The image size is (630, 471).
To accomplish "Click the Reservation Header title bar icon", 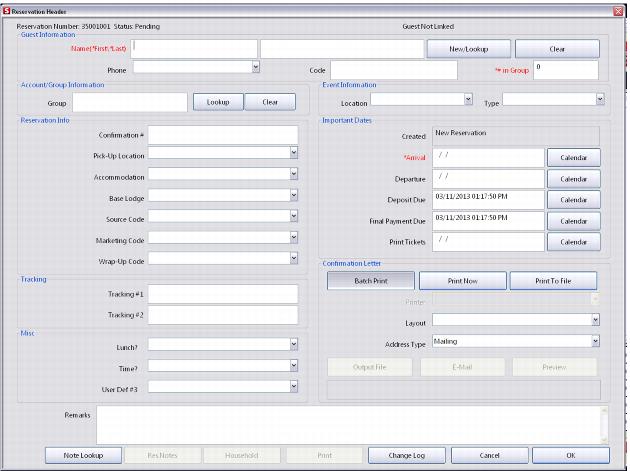I will point(6,11).
